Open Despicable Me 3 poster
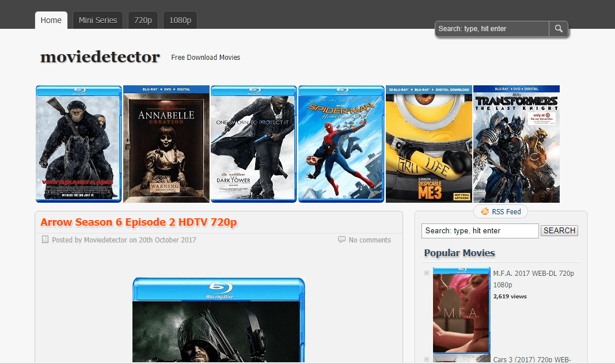The image size is (615, 364). pos(428,144)
